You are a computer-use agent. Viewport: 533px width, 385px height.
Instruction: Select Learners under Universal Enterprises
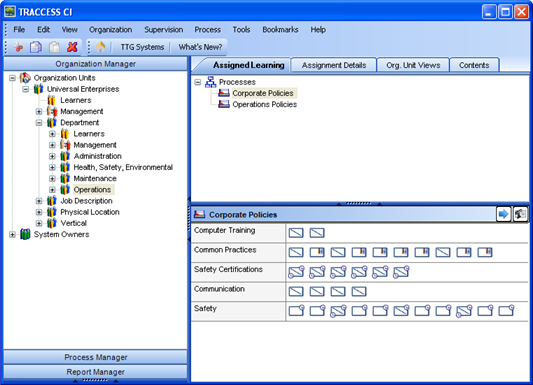pyautogui.click(x=76, y=100)
